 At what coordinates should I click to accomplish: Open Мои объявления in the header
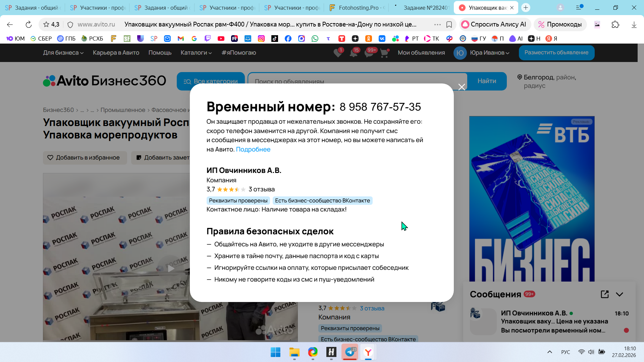[x=421, y=53]
